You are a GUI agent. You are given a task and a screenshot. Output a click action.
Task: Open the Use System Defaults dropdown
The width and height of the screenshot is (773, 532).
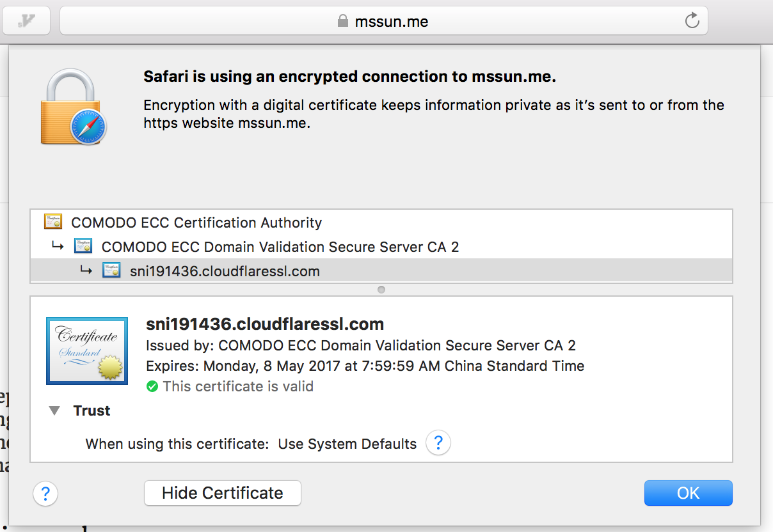pos(347,444)
